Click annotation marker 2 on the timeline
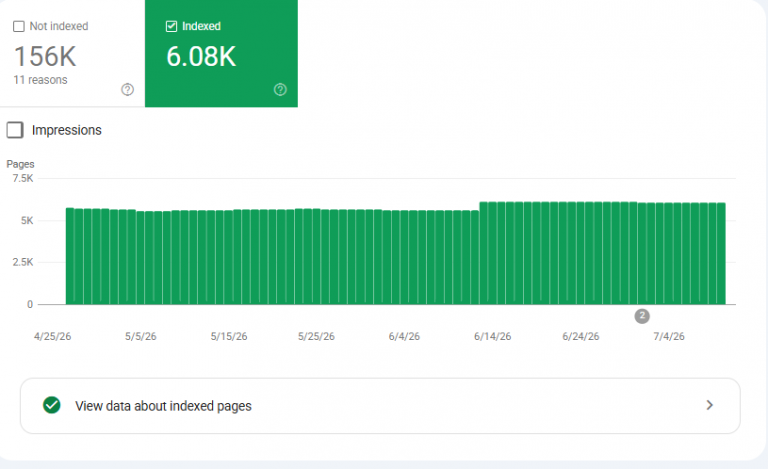 click(x=642, y=316)
